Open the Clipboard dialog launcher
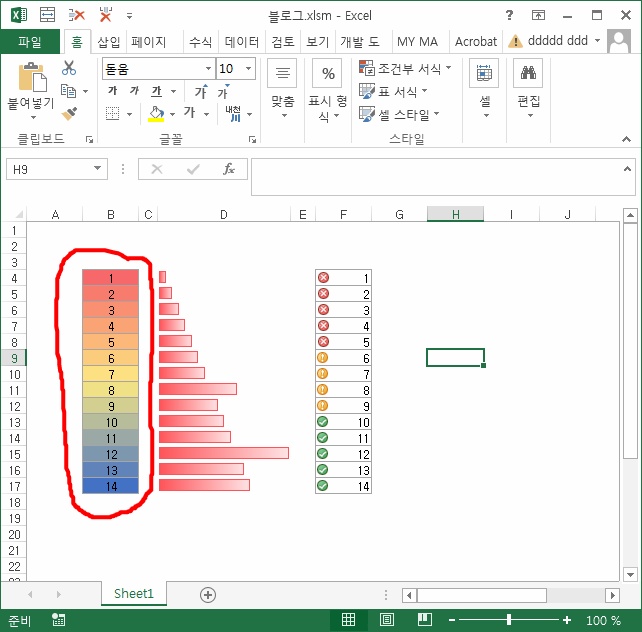 [x=89, y=140]
